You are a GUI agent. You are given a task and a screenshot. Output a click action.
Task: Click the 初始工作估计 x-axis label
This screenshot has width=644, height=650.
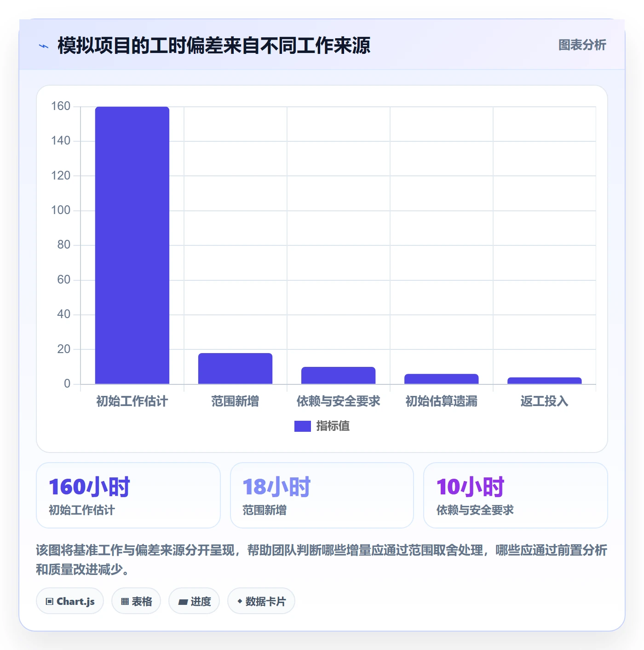click(x=132, y=401)
